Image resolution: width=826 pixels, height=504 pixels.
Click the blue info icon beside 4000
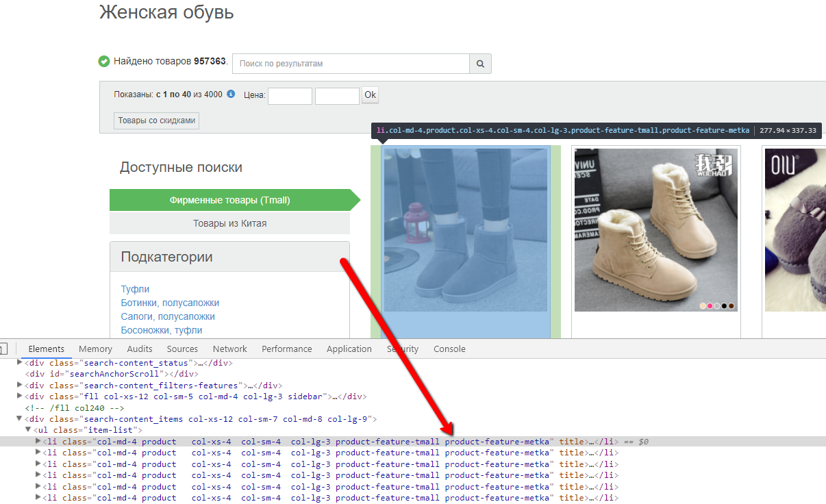(x=231, y=94)
